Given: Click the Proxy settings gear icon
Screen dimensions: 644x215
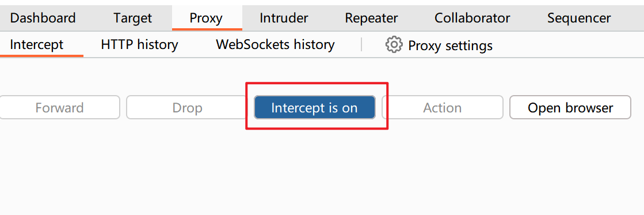Looking at the screenshot, I should tap(394, 44).
